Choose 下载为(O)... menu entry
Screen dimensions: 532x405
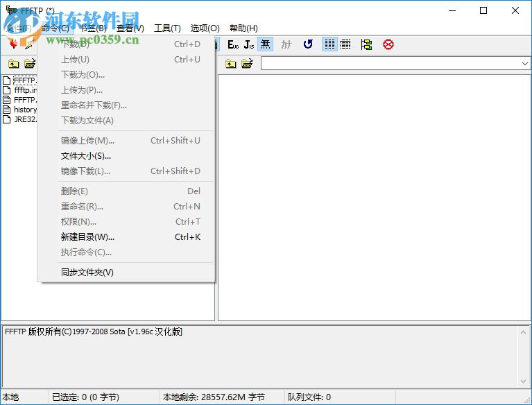click(126, 75)
